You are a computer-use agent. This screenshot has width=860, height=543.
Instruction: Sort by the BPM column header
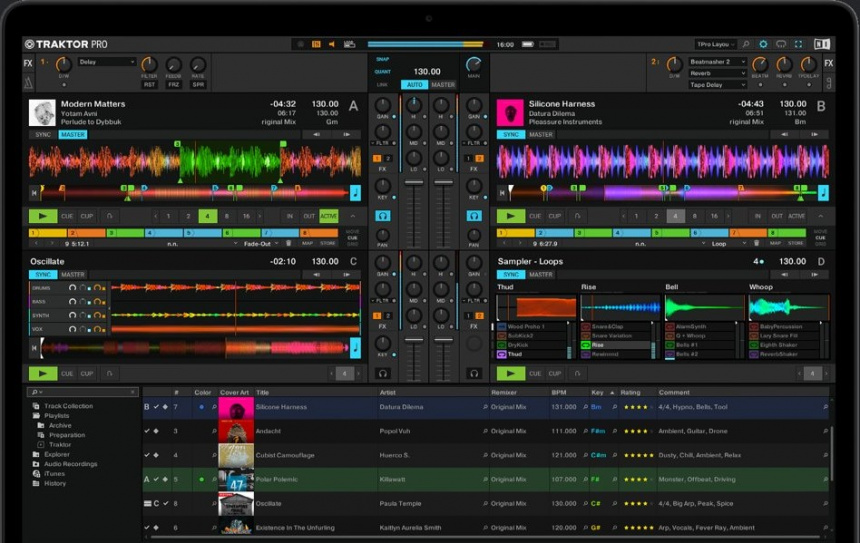[558, 393]
